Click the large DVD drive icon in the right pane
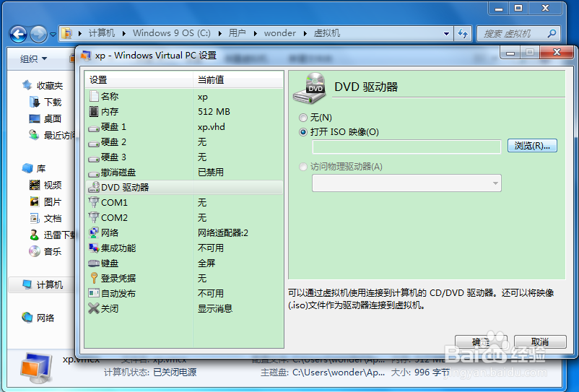Image resolution: width=579 pixels, height=392 pixels. coord(310,88)
